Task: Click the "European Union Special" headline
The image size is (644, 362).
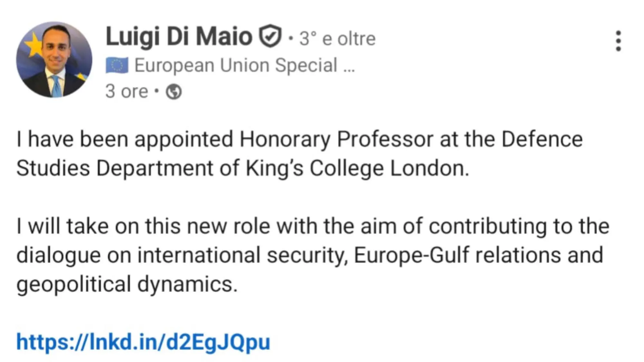Action: [x=236, y=65]
